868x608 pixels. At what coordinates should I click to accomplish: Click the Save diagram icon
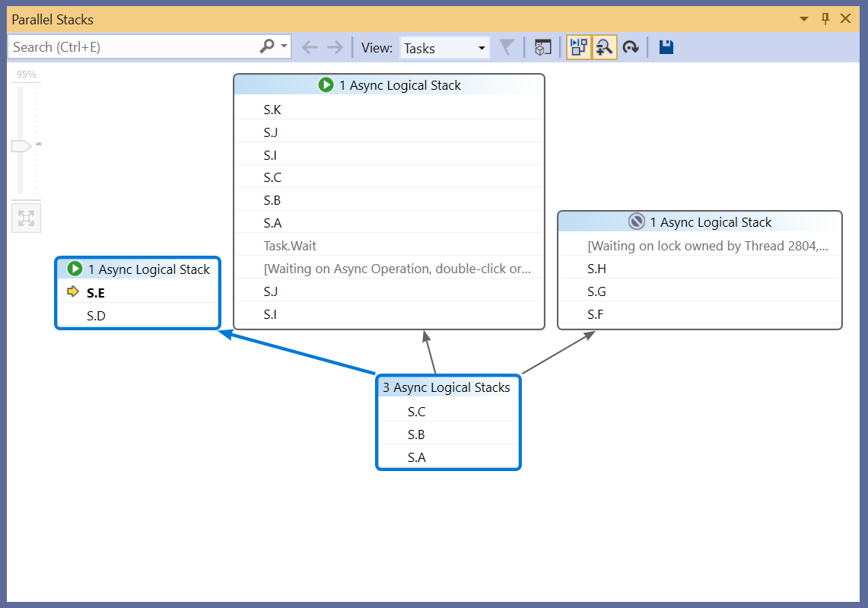click(666, 48)
